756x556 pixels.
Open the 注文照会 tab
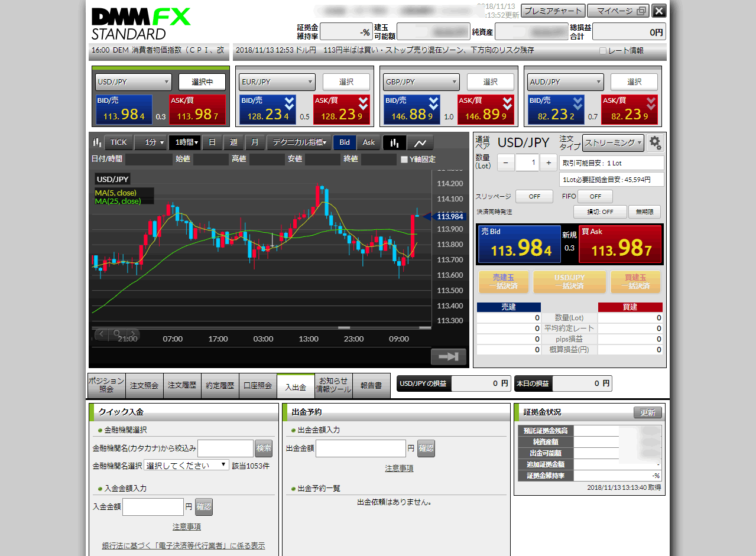click(x=144, y=386)
